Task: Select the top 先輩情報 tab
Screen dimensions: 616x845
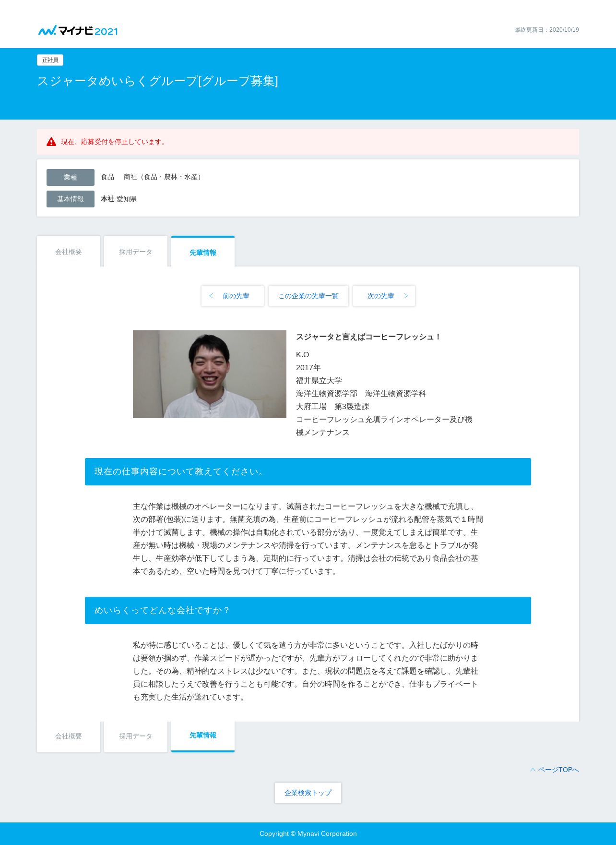Action: point(203,252)
